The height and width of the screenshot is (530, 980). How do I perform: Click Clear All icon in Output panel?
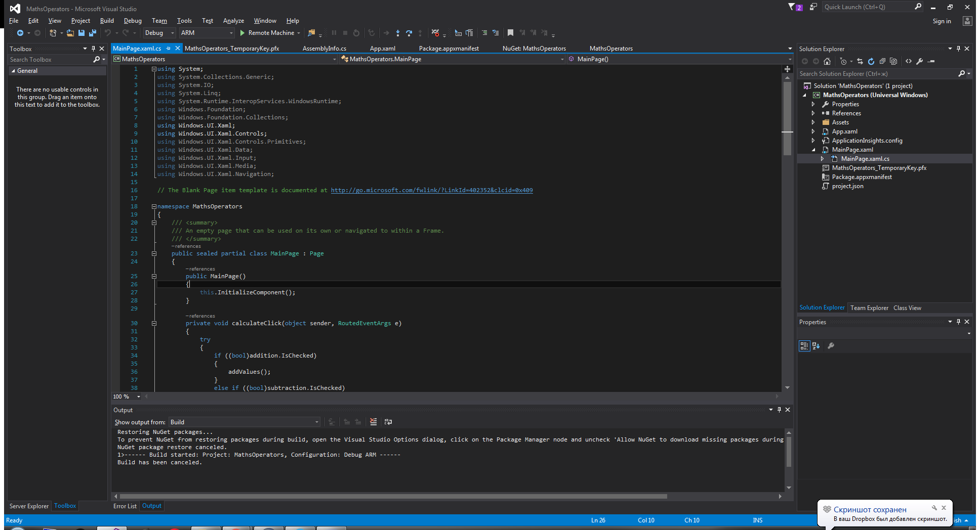pyautogui.click(x=373, y=422)
